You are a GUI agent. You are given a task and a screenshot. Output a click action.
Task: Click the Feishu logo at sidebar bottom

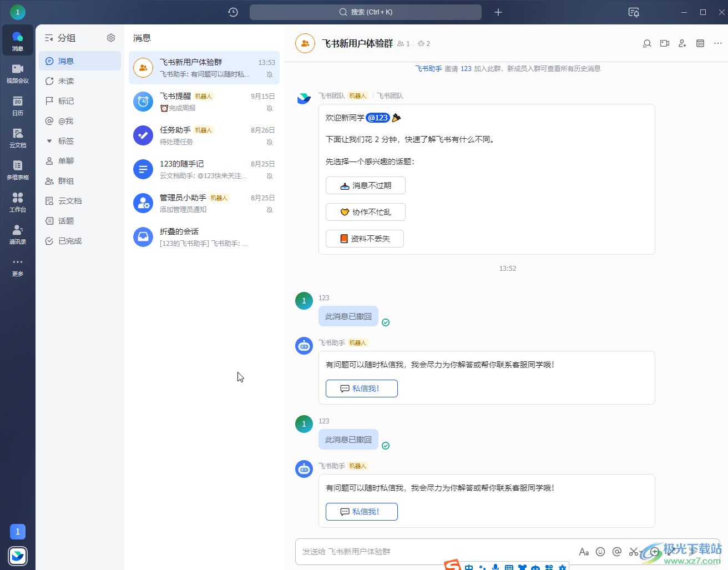(x=18, y=556)
